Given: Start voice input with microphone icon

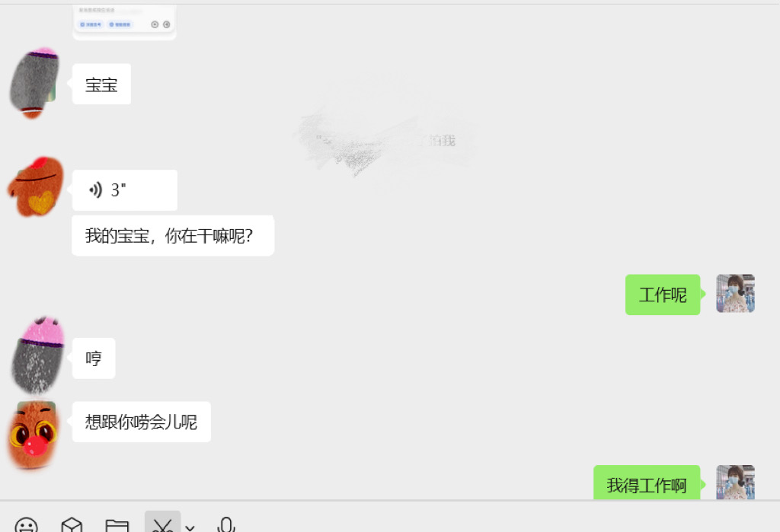Looking at the screenshot, I should click(x=225, y=525).
